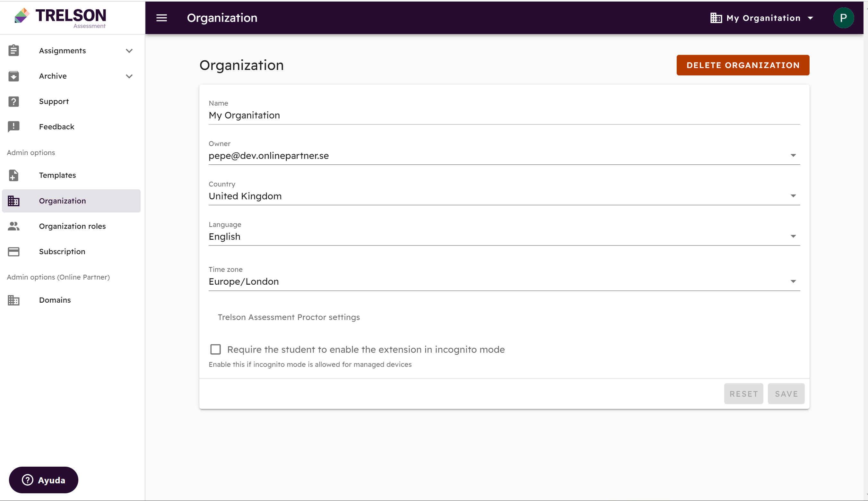This screenshot has width=868, height=501.
Task: Open Feedback in sidebar
Action: [x=71, y=127]
